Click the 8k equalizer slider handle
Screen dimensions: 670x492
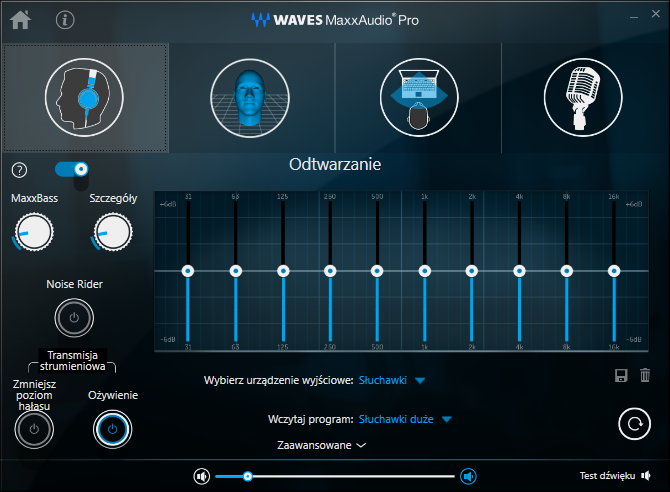(x=567, y=271)
